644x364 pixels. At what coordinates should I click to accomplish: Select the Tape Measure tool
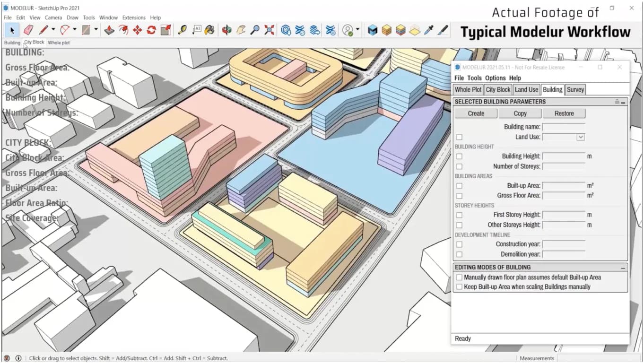coord(182,30)
